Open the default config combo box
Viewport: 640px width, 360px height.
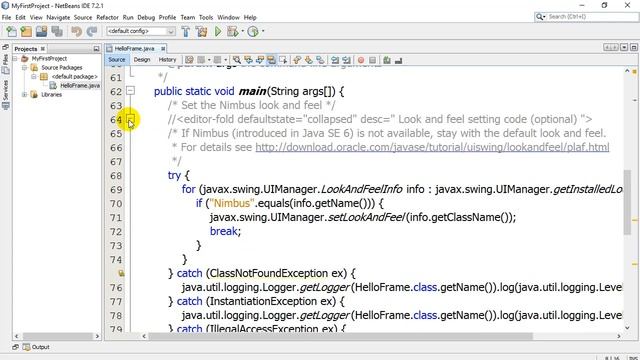tap(141, 31)
